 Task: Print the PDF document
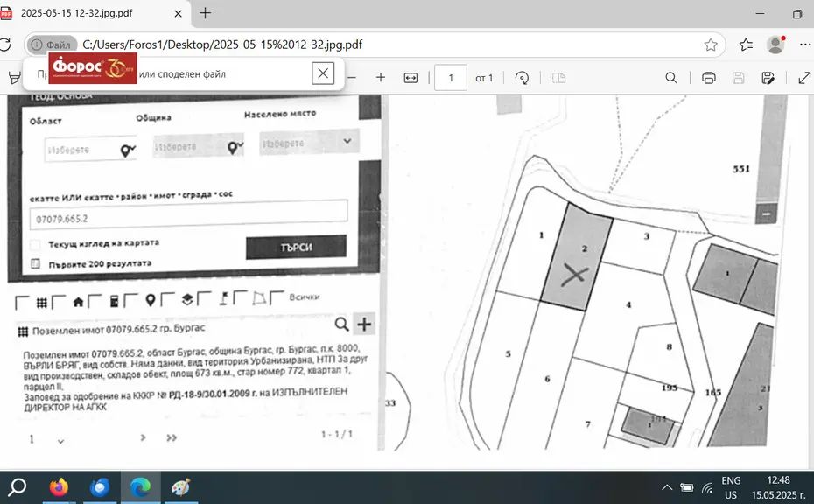pos(709,78)
